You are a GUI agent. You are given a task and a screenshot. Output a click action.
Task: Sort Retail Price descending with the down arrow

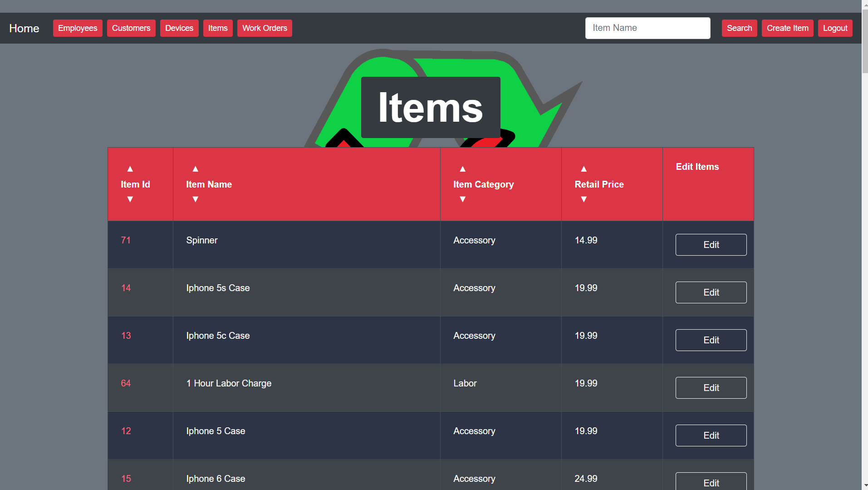[584, 199]
